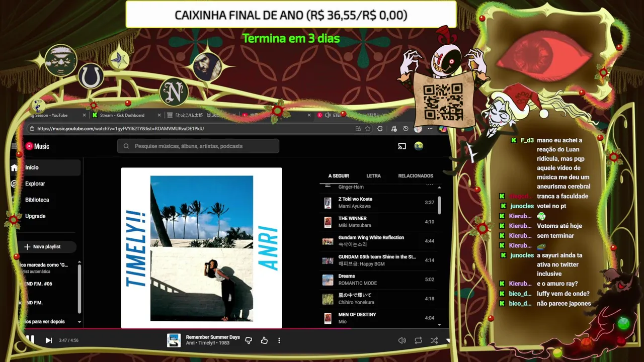Click the browser address bar URL
The height and width of the screenshot is (362, 644).
121,129
